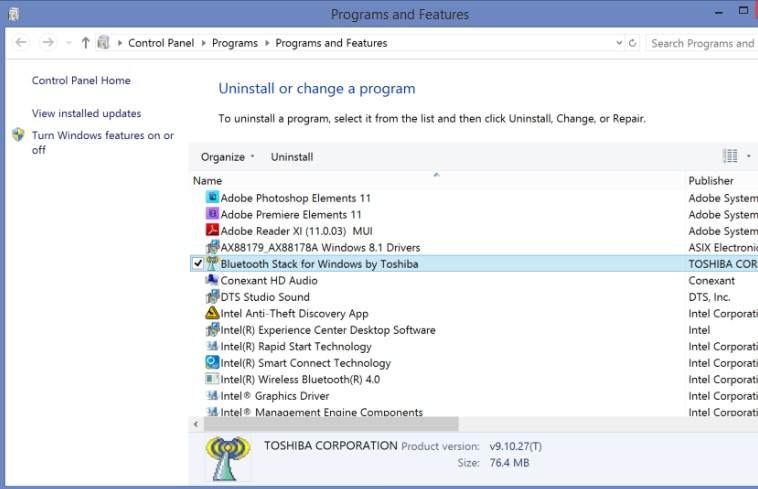This screenshot has height=489, width=758.
Task: Go to Control Panel Home link
Action: coord(81,80)
